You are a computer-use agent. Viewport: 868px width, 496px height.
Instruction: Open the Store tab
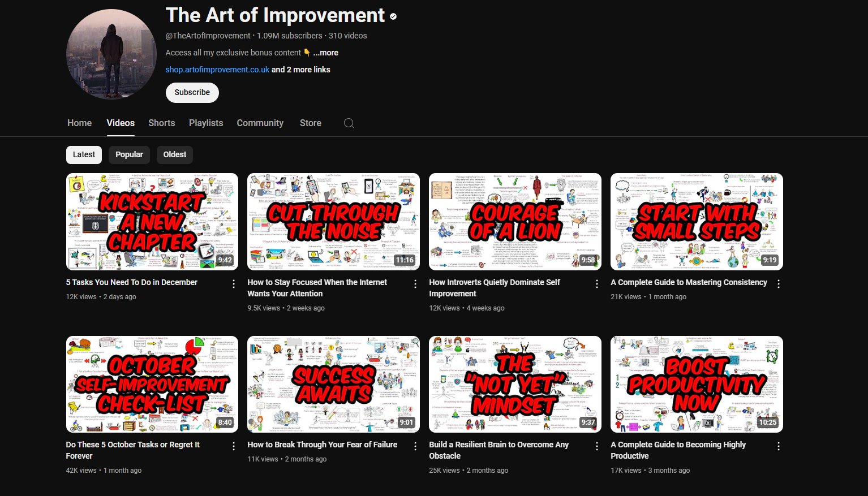point(311,123)
